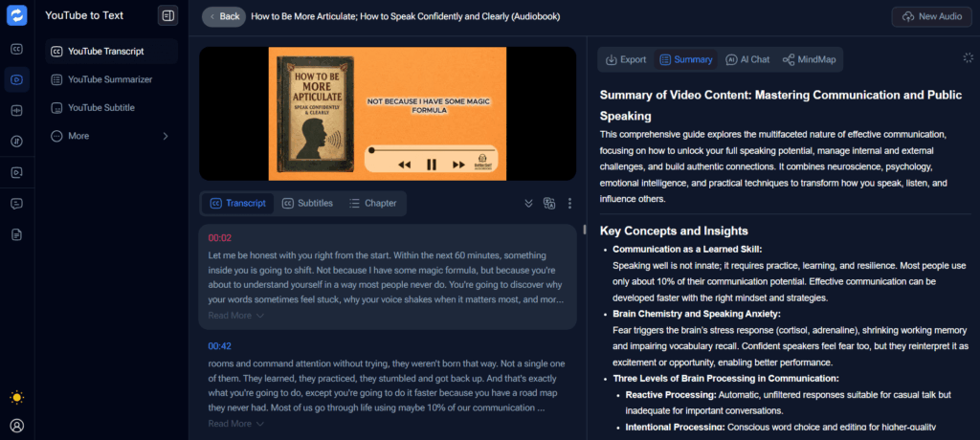980x440 pixels.
Task: Open the user account profile icon
Action: [x=17, y=426]
